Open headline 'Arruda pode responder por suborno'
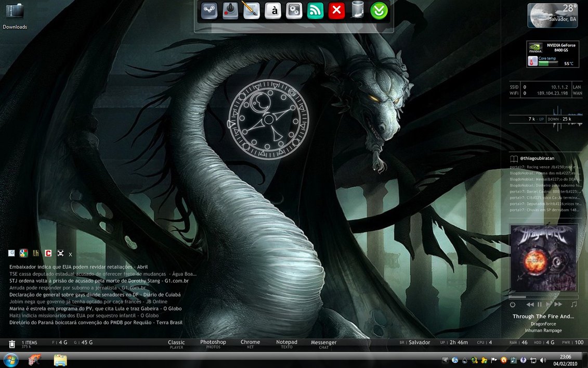The height and width of the screenshot is (368, 588). pyautogui.click(x=77, y=288)
